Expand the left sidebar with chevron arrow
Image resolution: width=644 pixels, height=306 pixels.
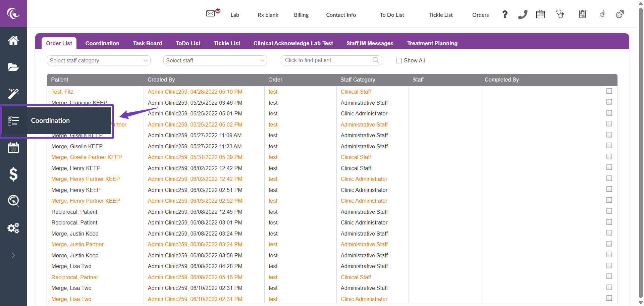(x=13, y=255)
